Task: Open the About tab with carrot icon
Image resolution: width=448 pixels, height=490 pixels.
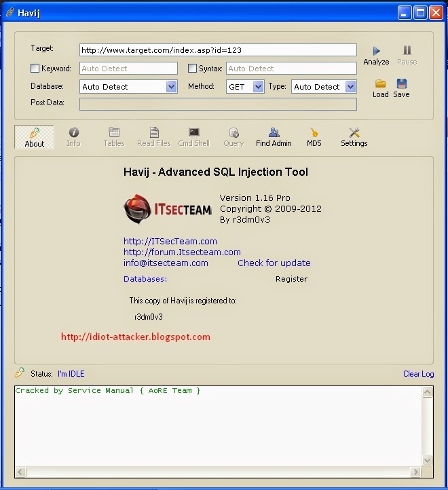Action: coord(35,137)
